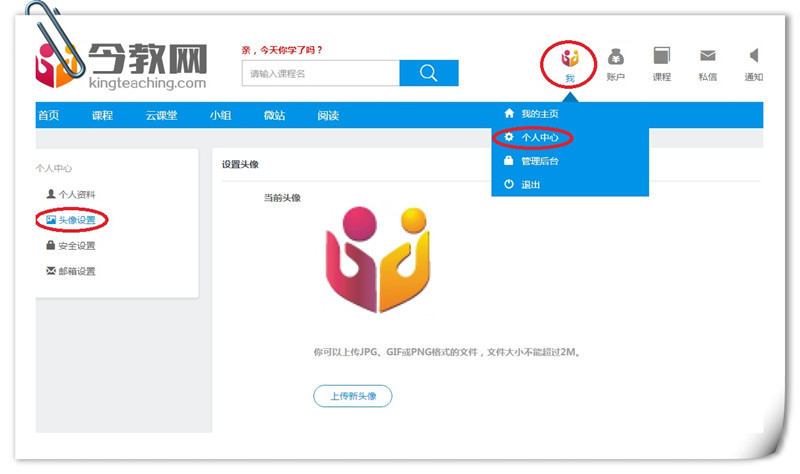Click the 今教网 kingteaching.com logo
Viewport: 800px width, 474px height.
pos(121,66)
